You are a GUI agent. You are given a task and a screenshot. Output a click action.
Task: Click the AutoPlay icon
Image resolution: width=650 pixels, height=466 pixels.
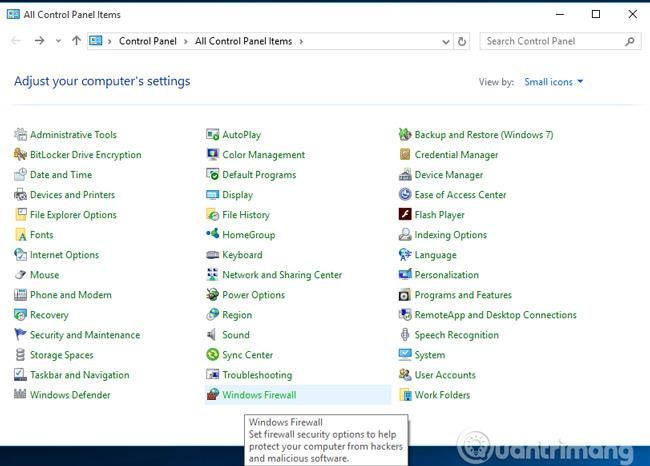[x=213, y=134]
